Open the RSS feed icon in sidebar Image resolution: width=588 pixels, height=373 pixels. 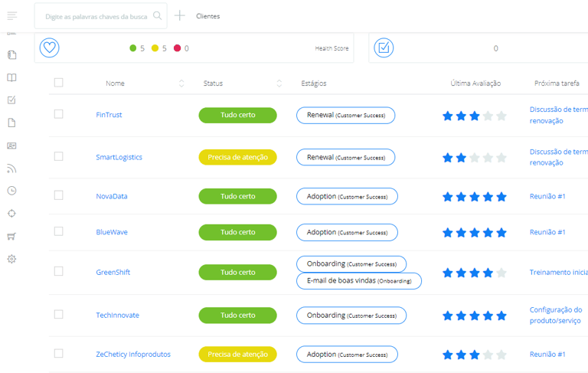point(12,169)
